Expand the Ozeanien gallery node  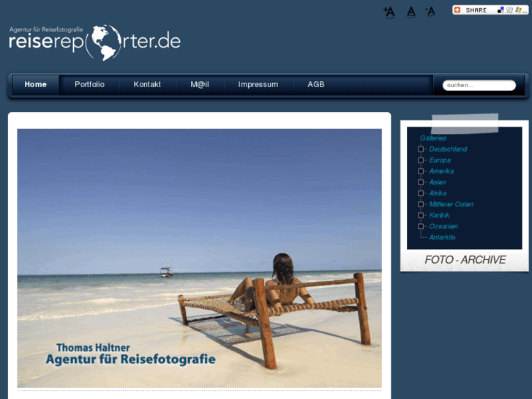(421, 226)
